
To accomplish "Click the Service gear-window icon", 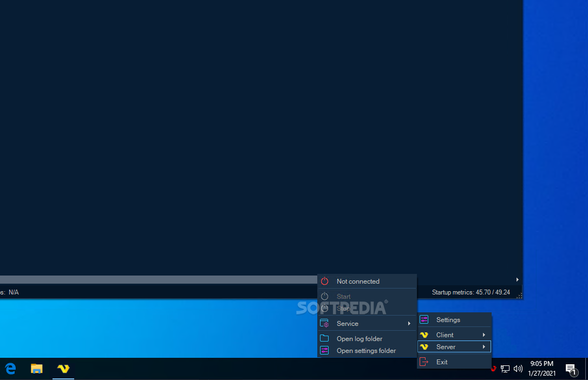I will click(325, 323).
